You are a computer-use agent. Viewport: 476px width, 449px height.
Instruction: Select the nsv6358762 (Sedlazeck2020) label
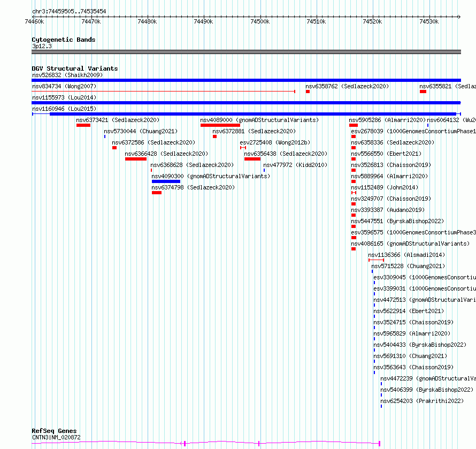(x=347, y=86)
